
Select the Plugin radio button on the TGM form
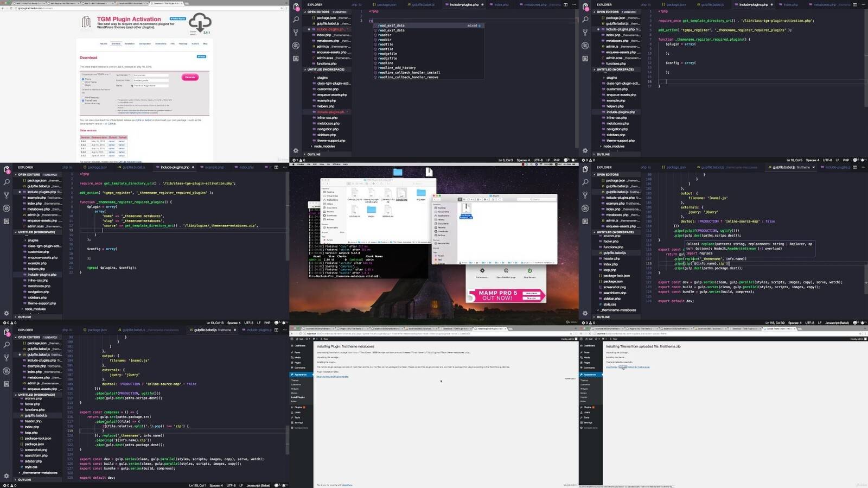click(83, 85)
